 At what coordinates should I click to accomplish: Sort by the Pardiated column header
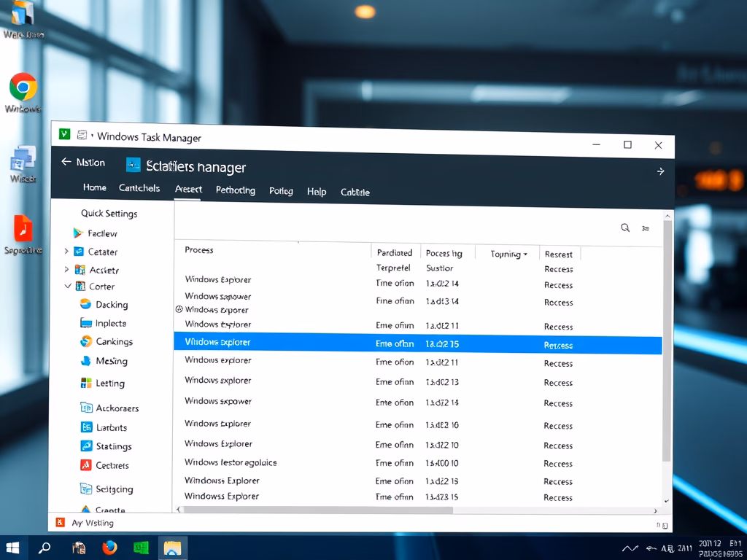(395, 252)
